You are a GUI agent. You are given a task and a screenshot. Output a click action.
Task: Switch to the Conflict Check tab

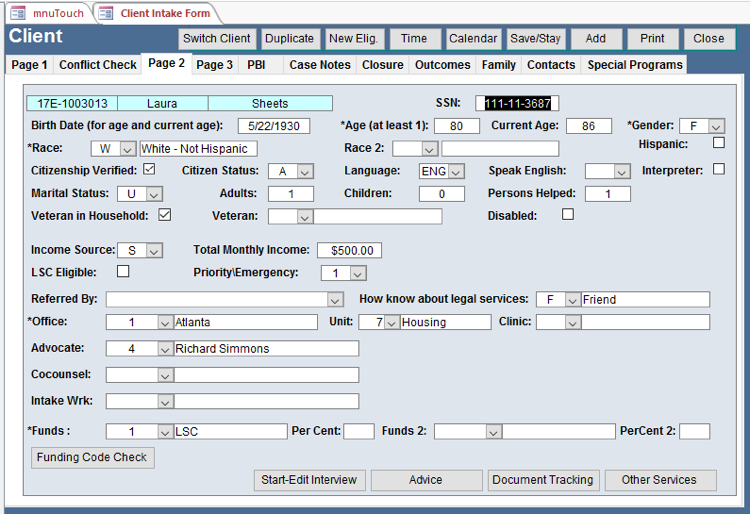pos(97,65)
